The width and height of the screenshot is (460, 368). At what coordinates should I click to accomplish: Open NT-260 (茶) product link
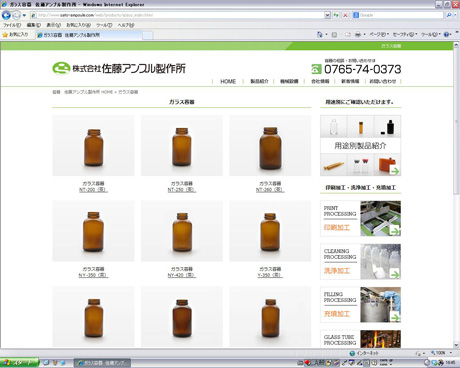270,190
